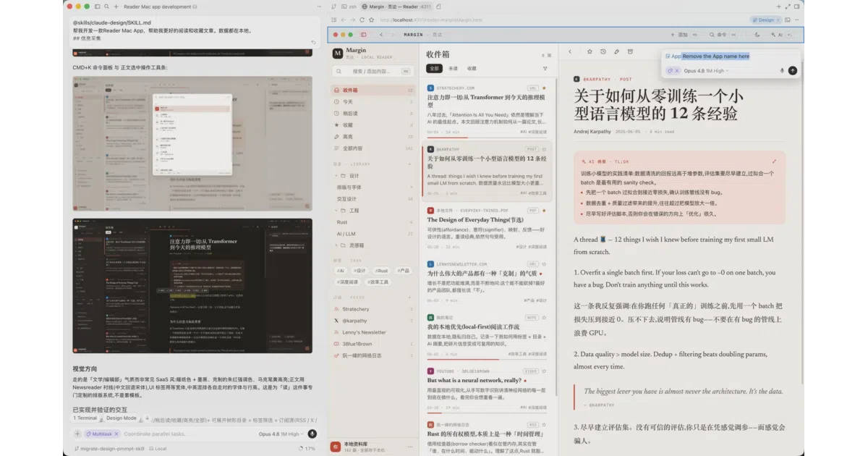Open Opus 4.8 model dropdown in popup
The width and height of the screenshot is (868, 456).
[x=706, y=71]
